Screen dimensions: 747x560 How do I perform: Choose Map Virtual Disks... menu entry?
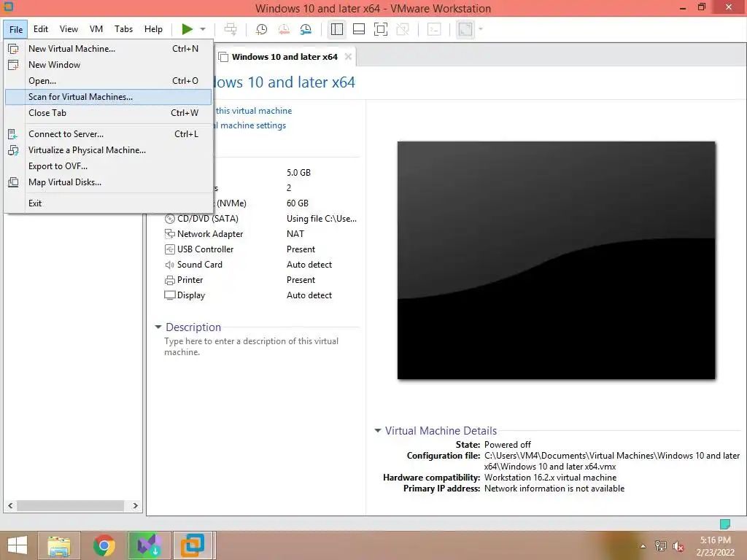coord(108,182)
